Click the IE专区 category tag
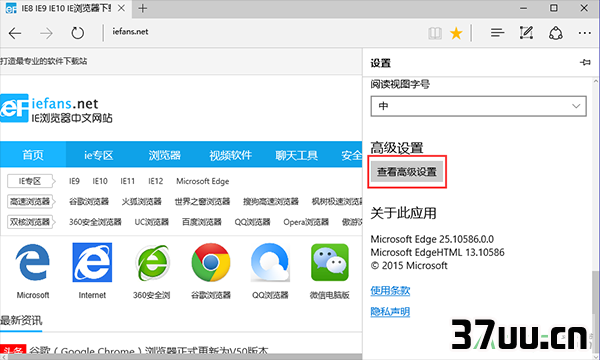The width and height of the screenshot is (600, 360). (31, 181)
